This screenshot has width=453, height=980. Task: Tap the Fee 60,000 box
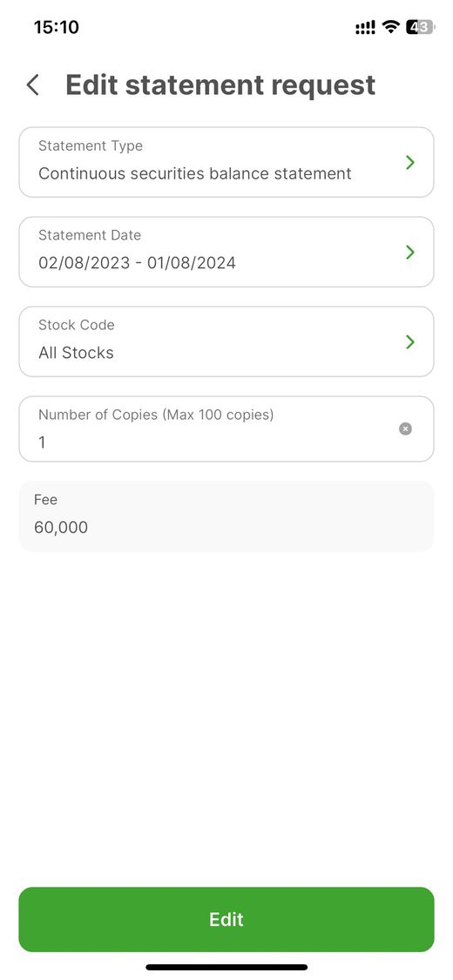226,517
